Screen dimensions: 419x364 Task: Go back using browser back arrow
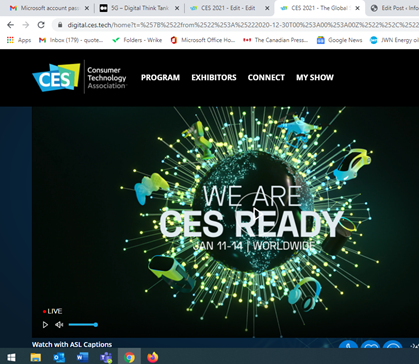(11, 25)
